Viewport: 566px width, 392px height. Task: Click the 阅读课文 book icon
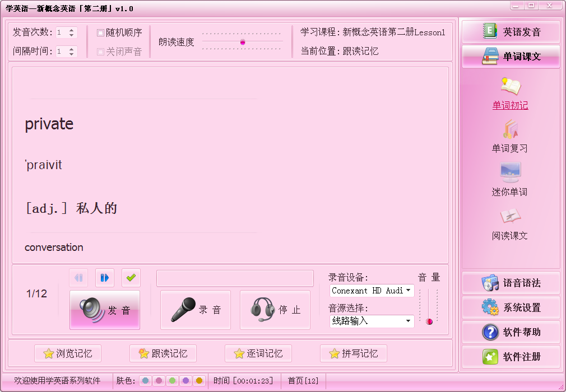click(x=511, y=216)
